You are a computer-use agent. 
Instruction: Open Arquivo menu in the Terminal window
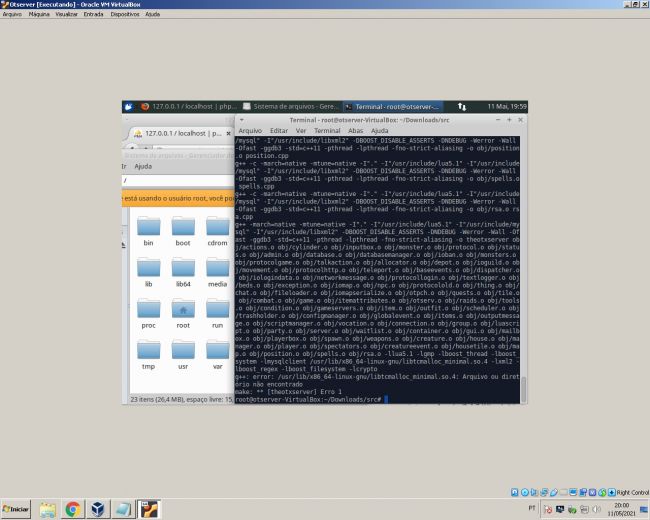pos(250,131)
